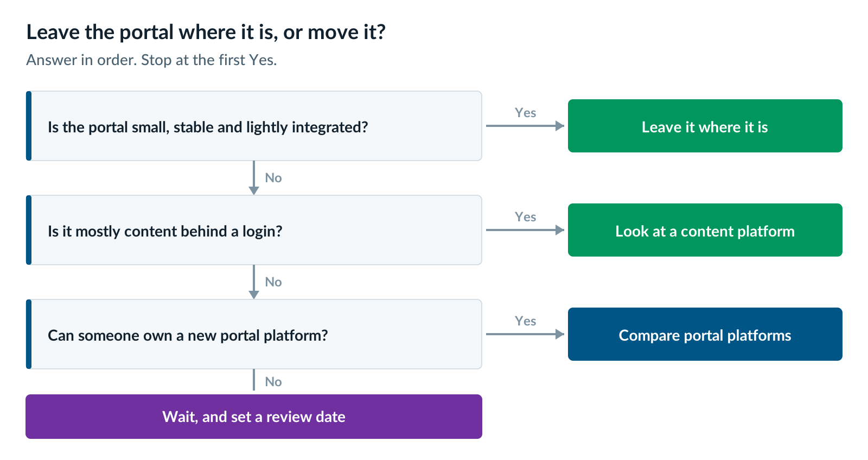Select the question 'Is the portal small, stable and lightly integrated?'
The width and height of the screenshot is (868, 460).
254,126
